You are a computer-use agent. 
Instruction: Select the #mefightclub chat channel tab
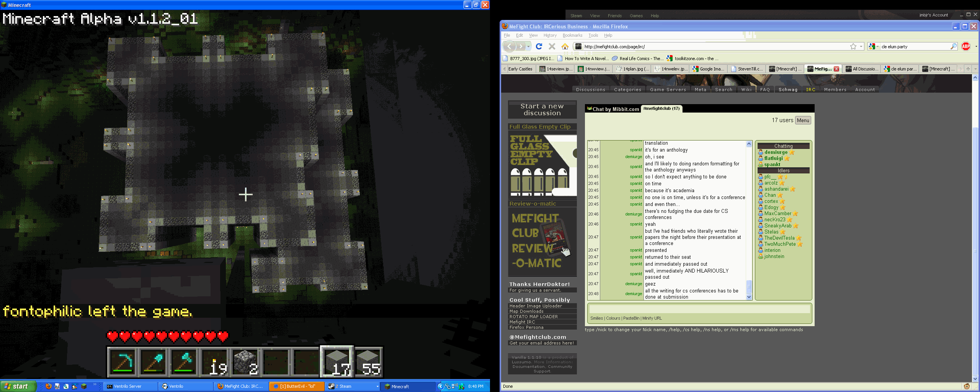(661, 108)
